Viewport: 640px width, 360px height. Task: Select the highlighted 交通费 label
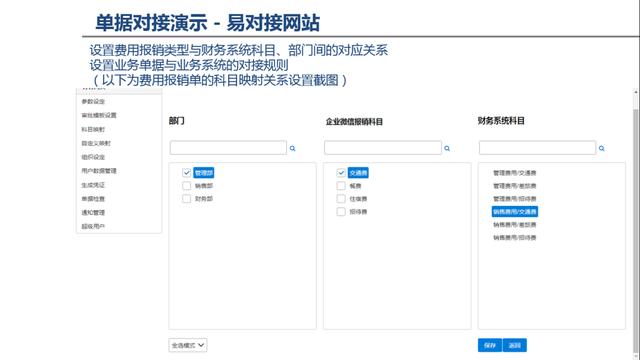(358, 173)
